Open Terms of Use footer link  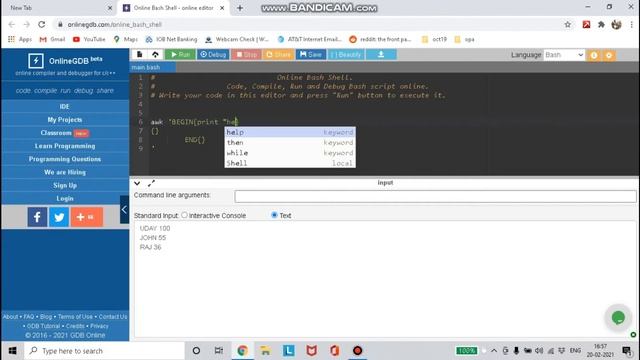pyautogui.click(x=75, y=317)
